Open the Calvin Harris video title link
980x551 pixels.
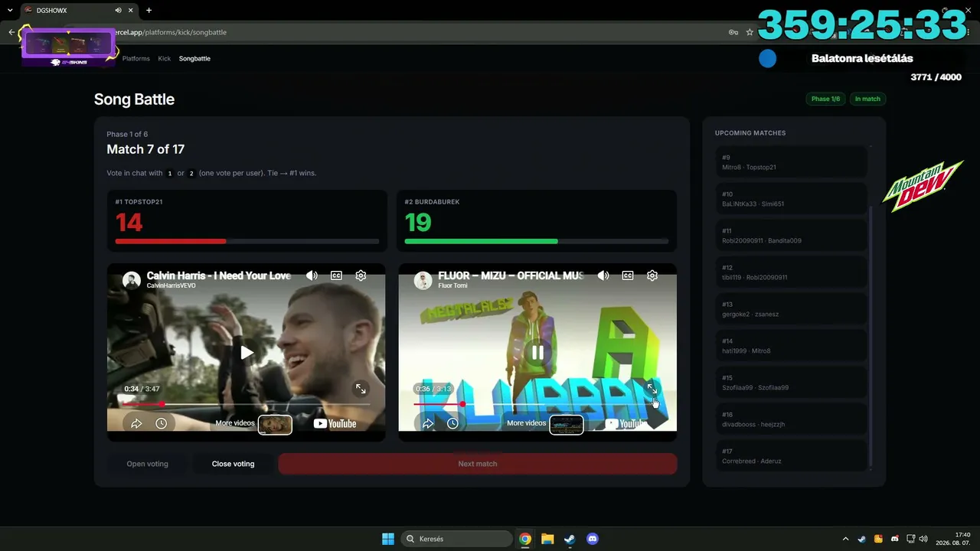219,275
